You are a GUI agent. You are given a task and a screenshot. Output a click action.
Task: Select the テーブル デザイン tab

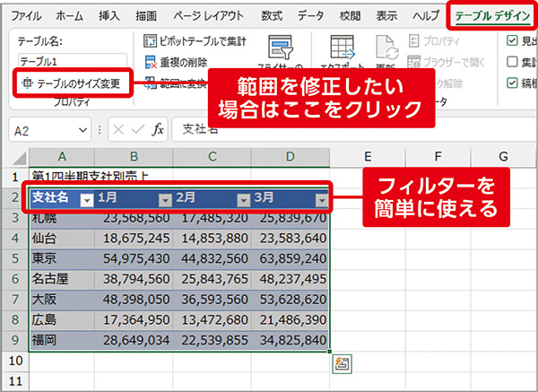tap(492, 16)
